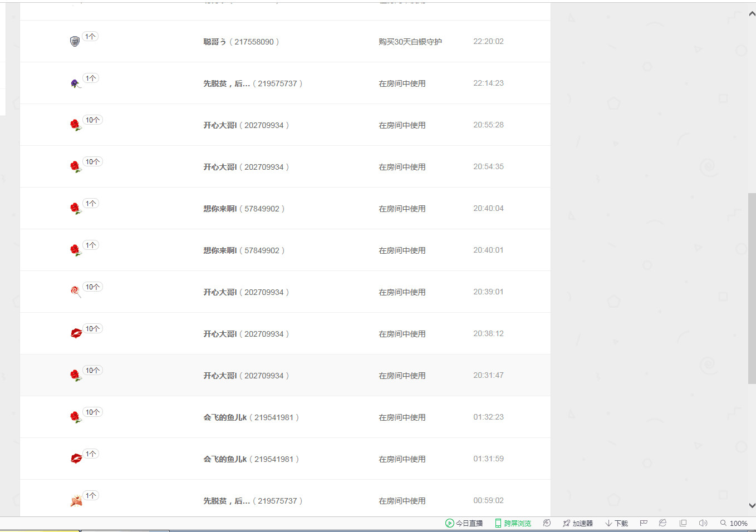Click the lollipop gift icon at 20:39:01
Viewport: 756px width, 532px height.
click(75, 292)
